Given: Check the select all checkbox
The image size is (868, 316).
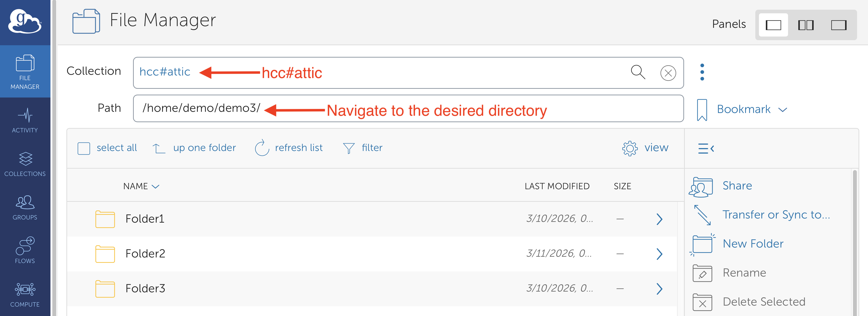Looking at the screenshot, I should pos(84,148).
